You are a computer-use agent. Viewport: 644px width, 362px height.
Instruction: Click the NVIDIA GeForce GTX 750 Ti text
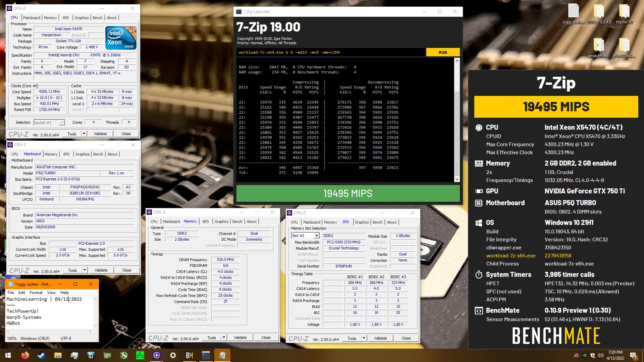tap(585, 191)
